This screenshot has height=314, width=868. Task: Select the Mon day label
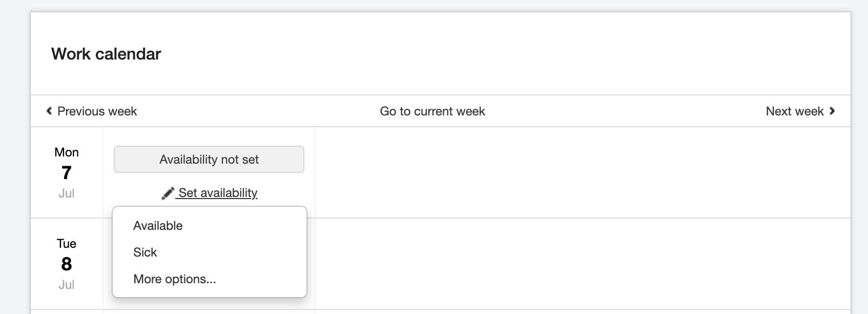pos(67,152)
